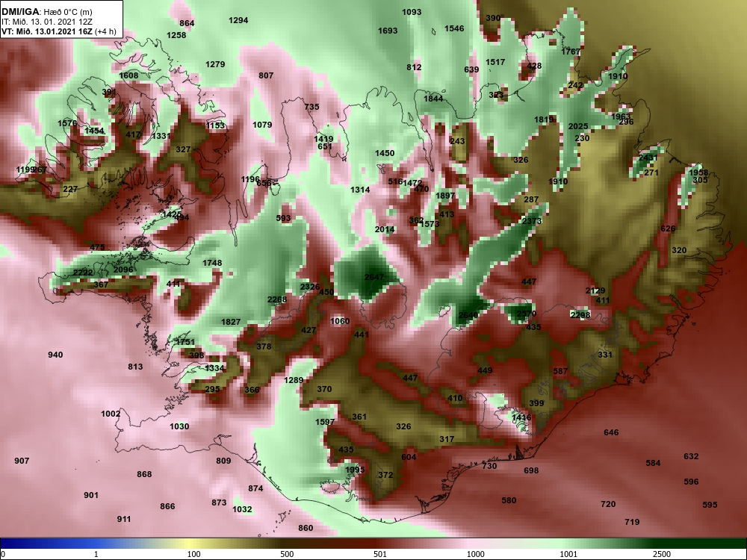Click the 2431 value
Viewport: 747px width, 560px height.
tap(648, 158)
